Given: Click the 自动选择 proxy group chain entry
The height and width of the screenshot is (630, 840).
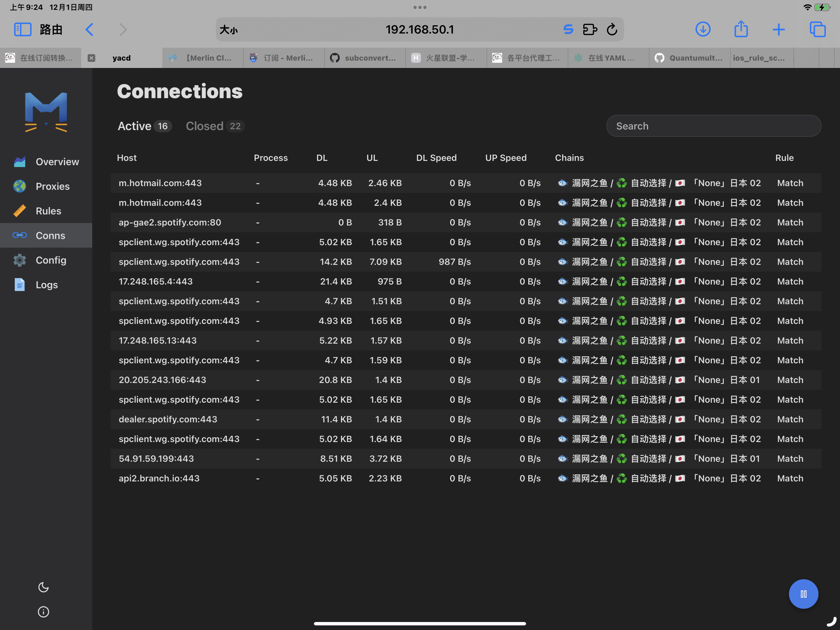Looking at the screenshot, I should (649, 183).
